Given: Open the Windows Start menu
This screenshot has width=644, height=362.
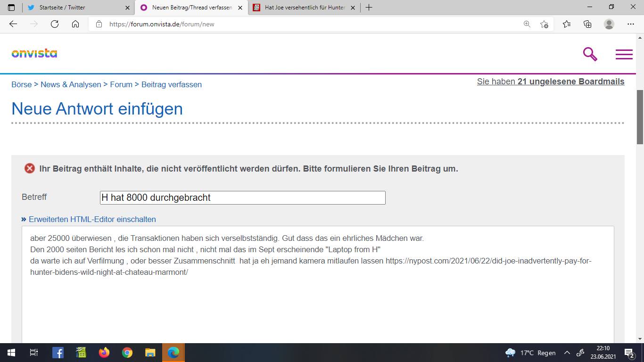Looking at the screenshot, I should pyautogui.click(x=10, y=352).
